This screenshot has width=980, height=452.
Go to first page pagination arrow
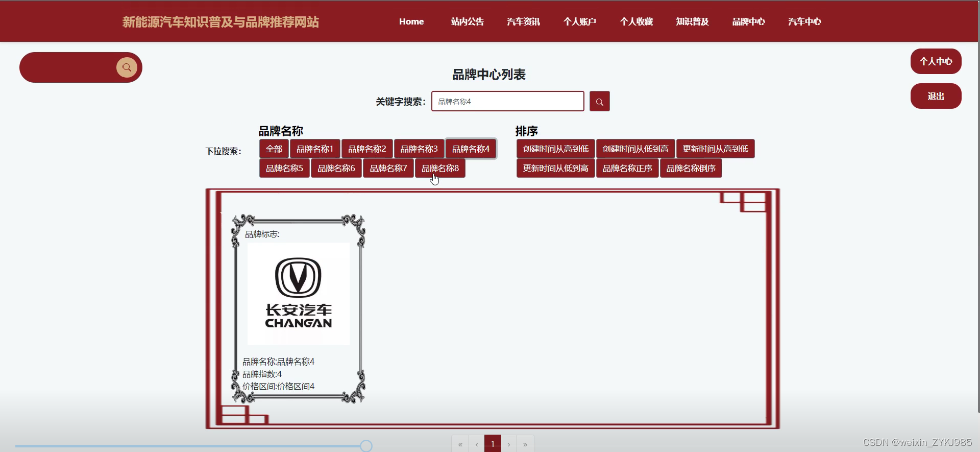pos(460,444)
